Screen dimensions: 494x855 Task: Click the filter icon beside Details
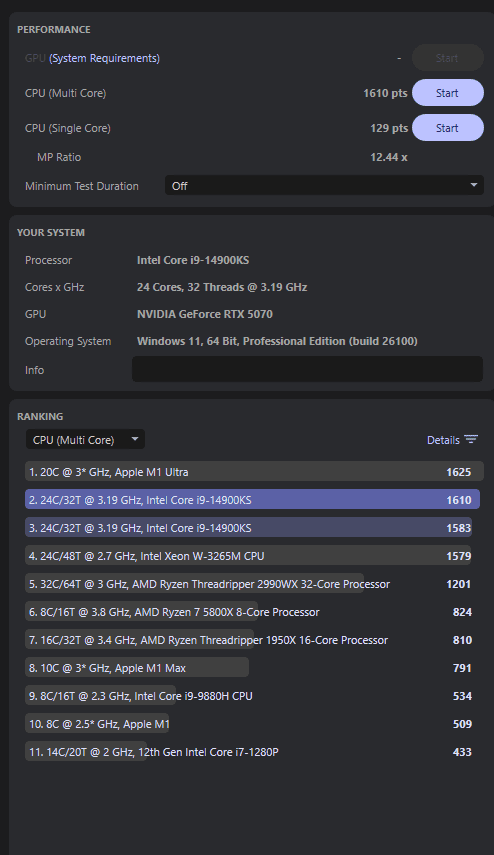point(471,439)
